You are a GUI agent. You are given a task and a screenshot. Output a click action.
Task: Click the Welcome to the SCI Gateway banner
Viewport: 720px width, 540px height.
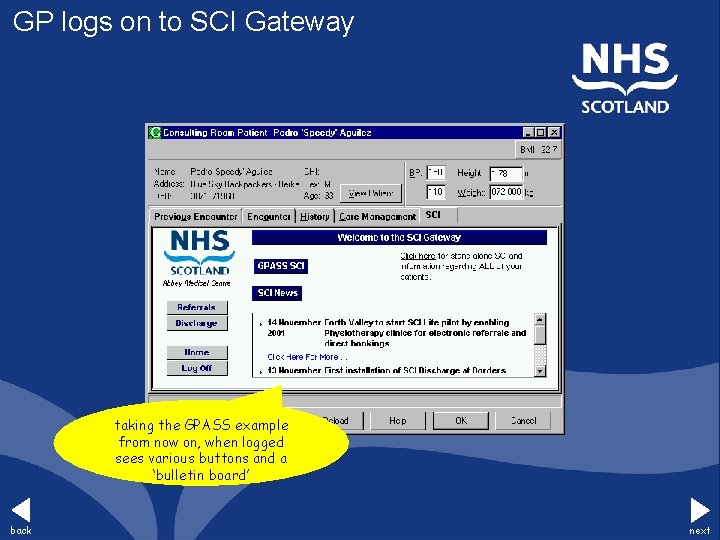pyautogui.click(x=399, y=237)
